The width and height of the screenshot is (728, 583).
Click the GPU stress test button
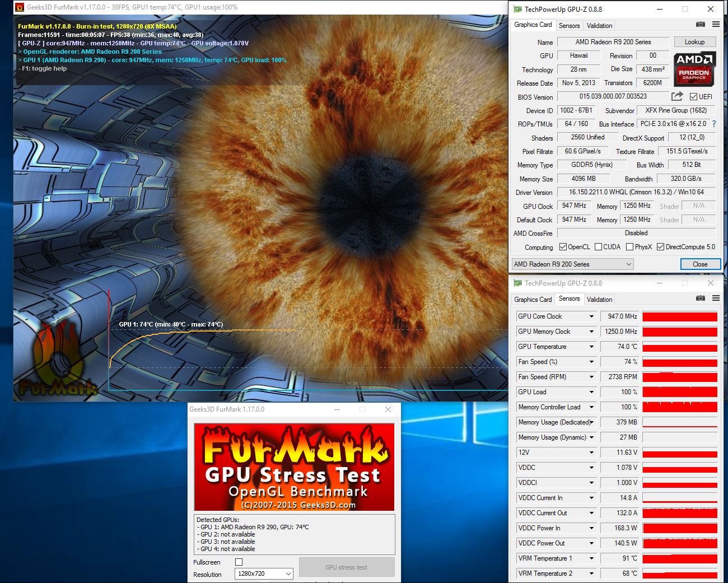(347, 567)
